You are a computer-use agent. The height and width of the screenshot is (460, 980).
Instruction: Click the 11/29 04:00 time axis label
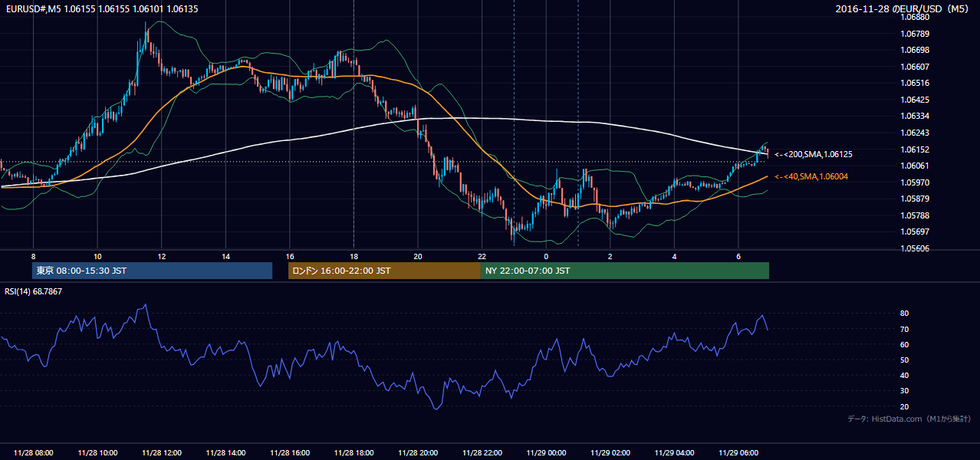674,453
